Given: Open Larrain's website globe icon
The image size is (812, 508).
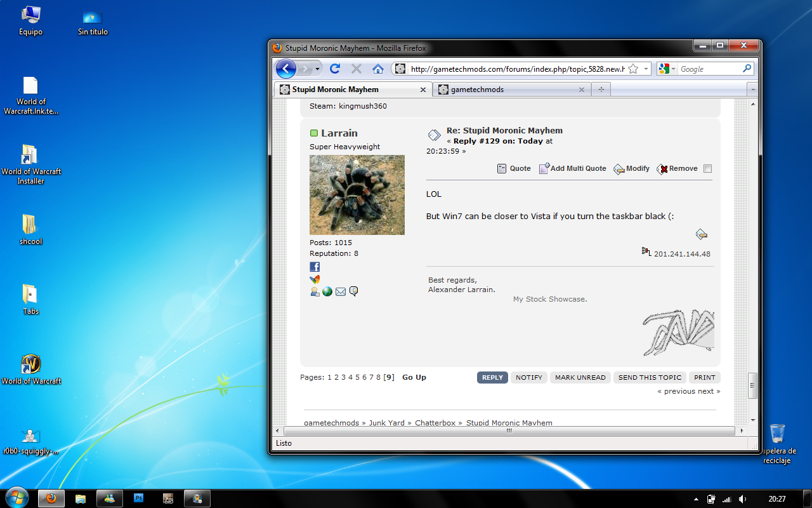Looking at the screenshot, I should pos(327,291).
